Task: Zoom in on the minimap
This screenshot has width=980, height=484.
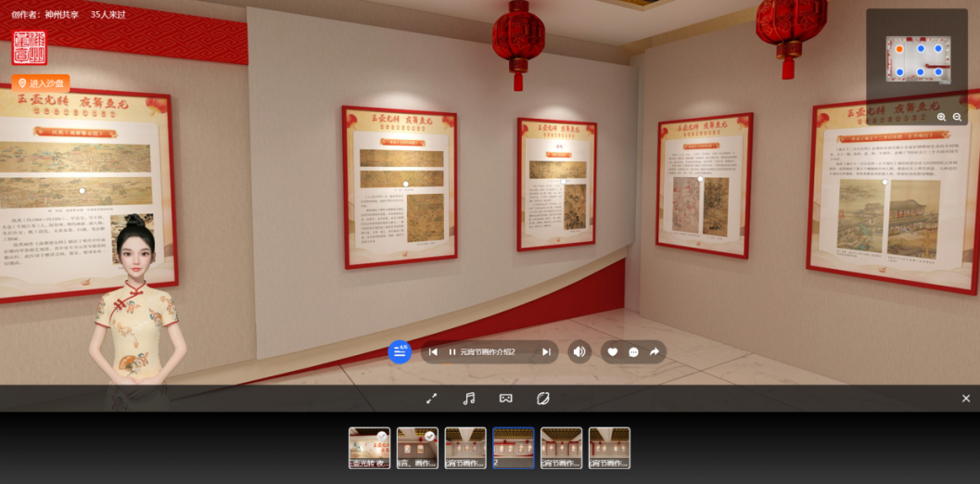Action: pyautogui.click(x=941, y=117)
